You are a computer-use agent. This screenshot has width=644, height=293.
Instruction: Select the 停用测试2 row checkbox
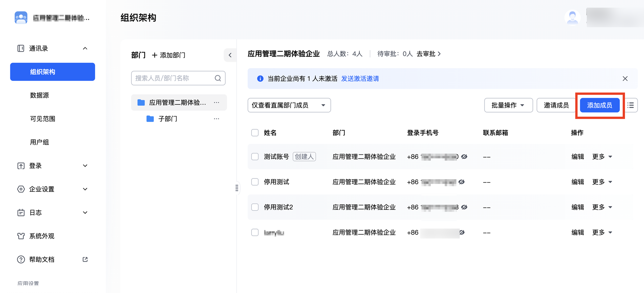[x=255, y=207]
